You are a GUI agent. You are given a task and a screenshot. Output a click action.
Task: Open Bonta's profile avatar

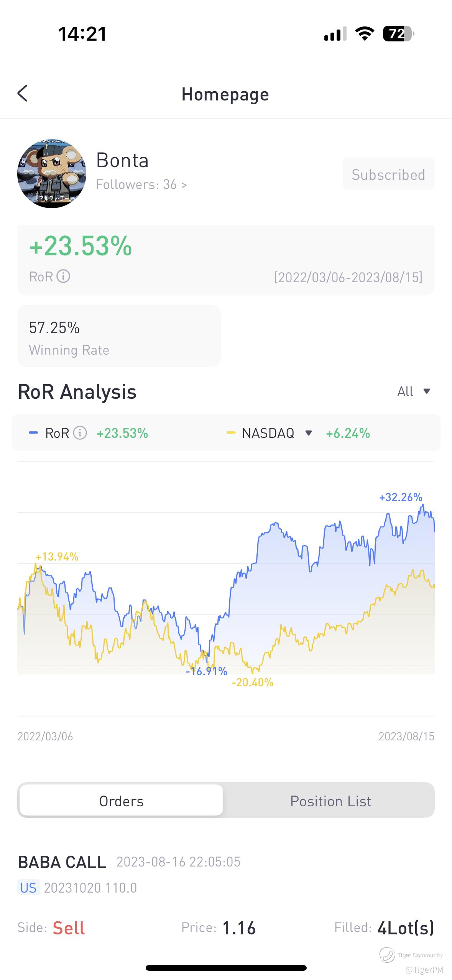click(52, 174)
